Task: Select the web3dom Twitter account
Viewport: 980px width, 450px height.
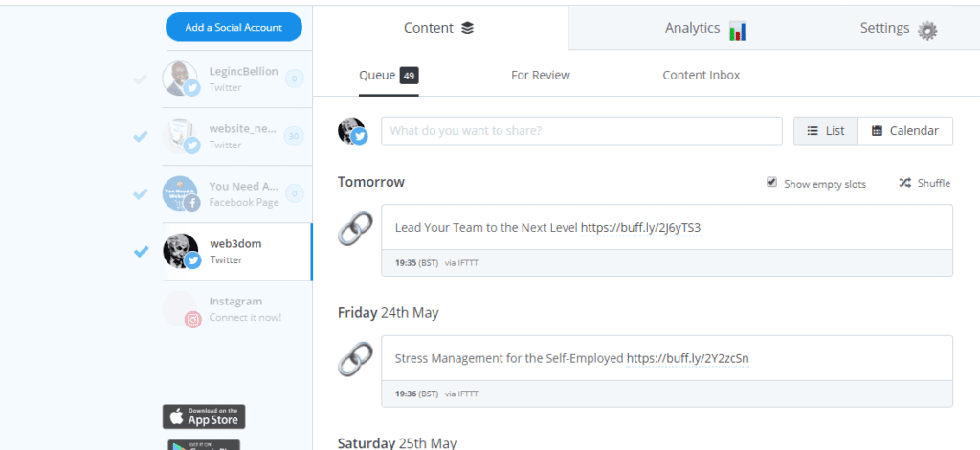Action: (237, 251)
